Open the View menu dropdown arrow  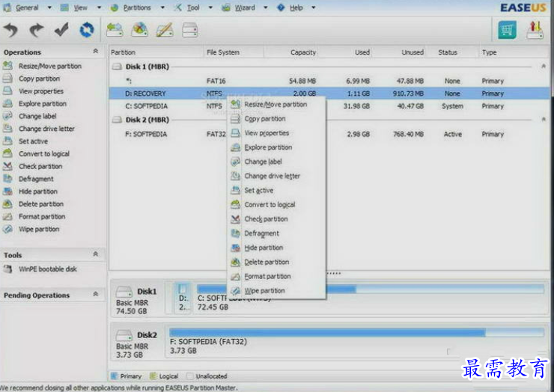coord(99,7)
